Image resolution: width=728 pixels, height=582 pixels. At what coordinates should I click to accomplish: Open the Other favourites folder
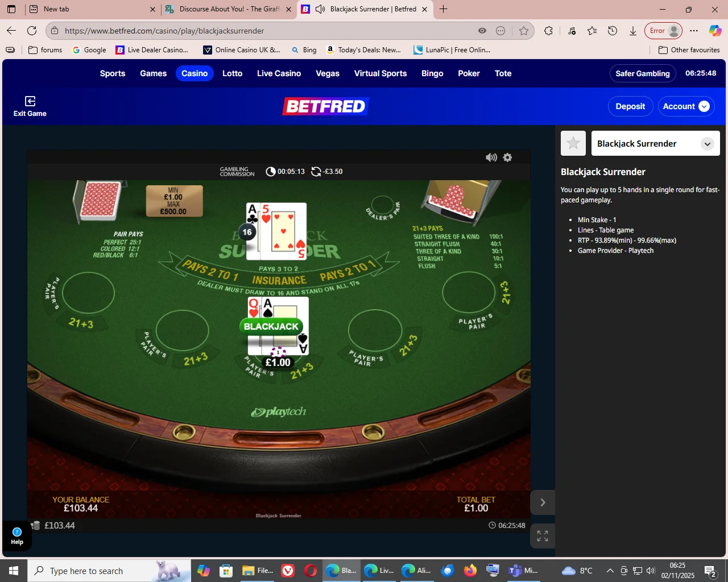(x=689, y=50)
